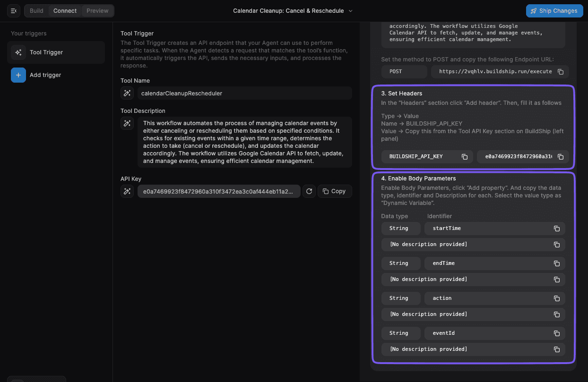Viewport: 588px width, 382px height.
Task: Click the magic wand icon beside API Key
Action: coord(127,191)
